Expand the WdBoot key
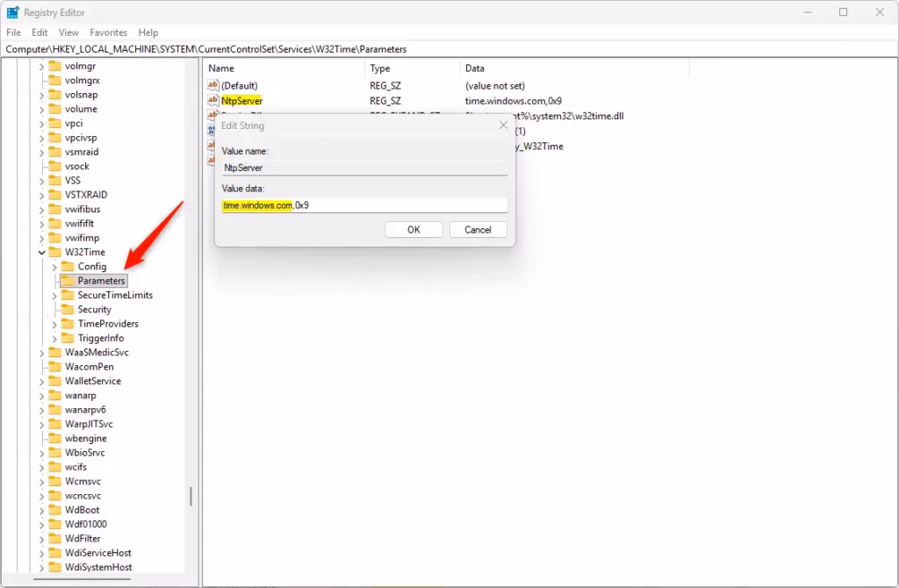Image resolution: width=899 pixels, height=588 pixels. (x=42, y=511)
